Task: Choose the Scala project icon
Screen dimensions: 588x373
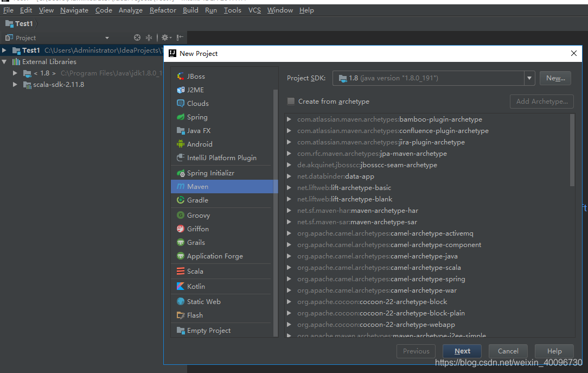Action: tap(181, 271)
